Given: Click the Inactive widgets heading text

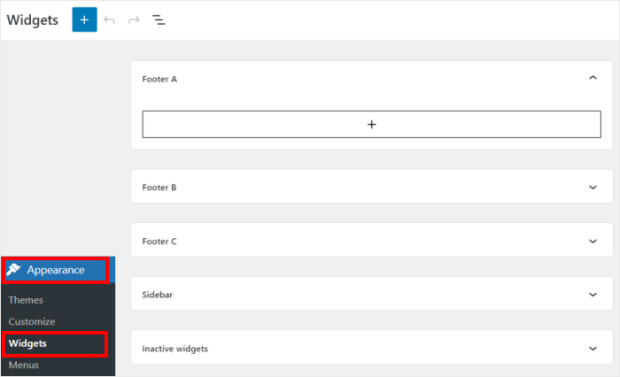Looking at the screenshot, I should point(175,349).
